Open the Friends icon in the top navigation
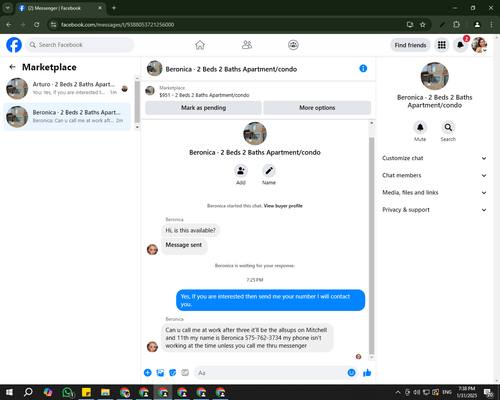The image size is (500, 400). (247, 45)
